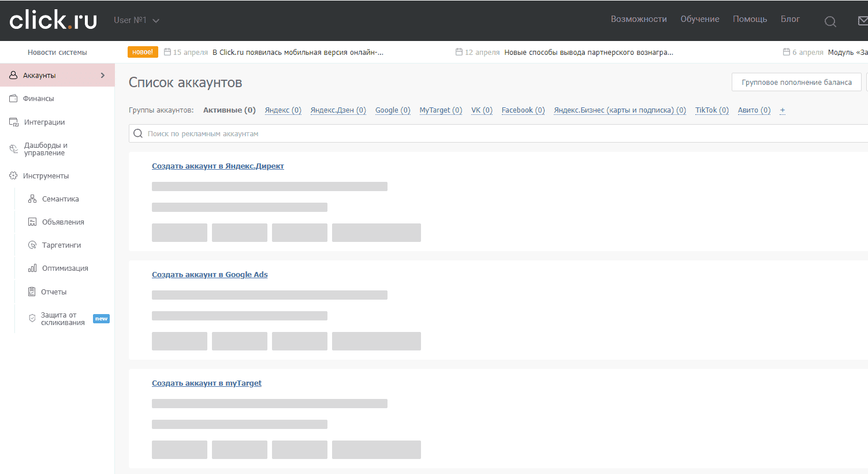The image size is (868, 474).
Task: Open news about мобильная версия онлайн
Action: 298,52
